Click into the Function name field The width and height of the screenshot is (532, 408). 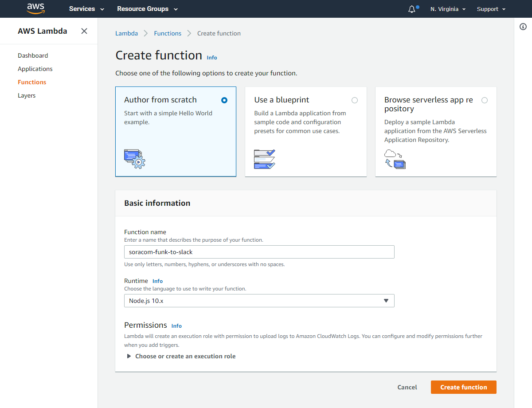[x=259, y=252]
